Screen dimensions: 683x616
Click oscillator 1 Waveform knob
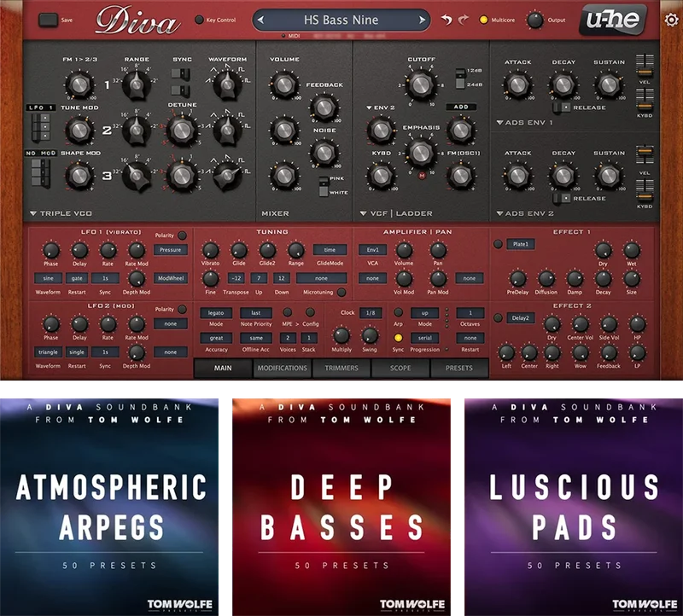click(x=227, y=84)
